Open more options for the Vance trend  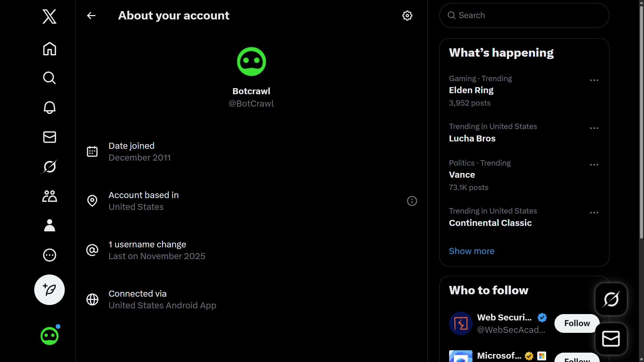click(x=594, y=165)
